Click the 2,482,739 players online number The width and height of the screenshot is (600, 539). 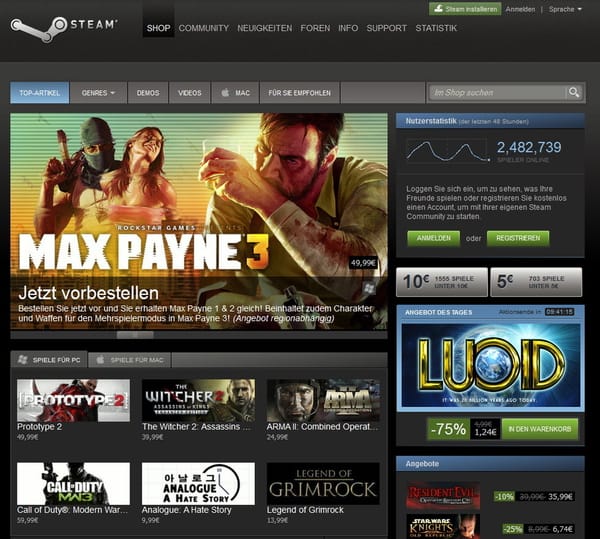pos(529,147)
